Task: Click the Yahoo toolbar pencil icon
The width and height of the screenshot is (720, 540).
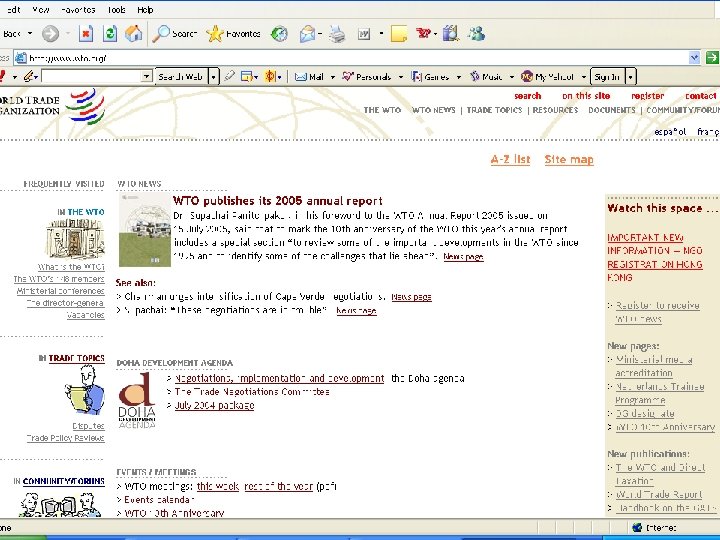Action: (x=29, y=76)
